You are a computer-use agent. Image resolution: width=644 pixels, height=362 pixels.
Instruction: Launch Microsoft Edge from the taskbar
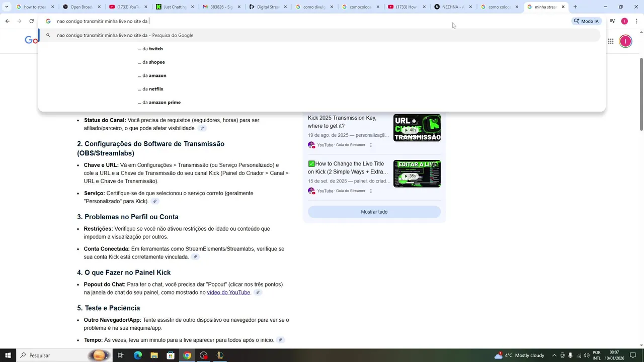(x=138, y=355)
